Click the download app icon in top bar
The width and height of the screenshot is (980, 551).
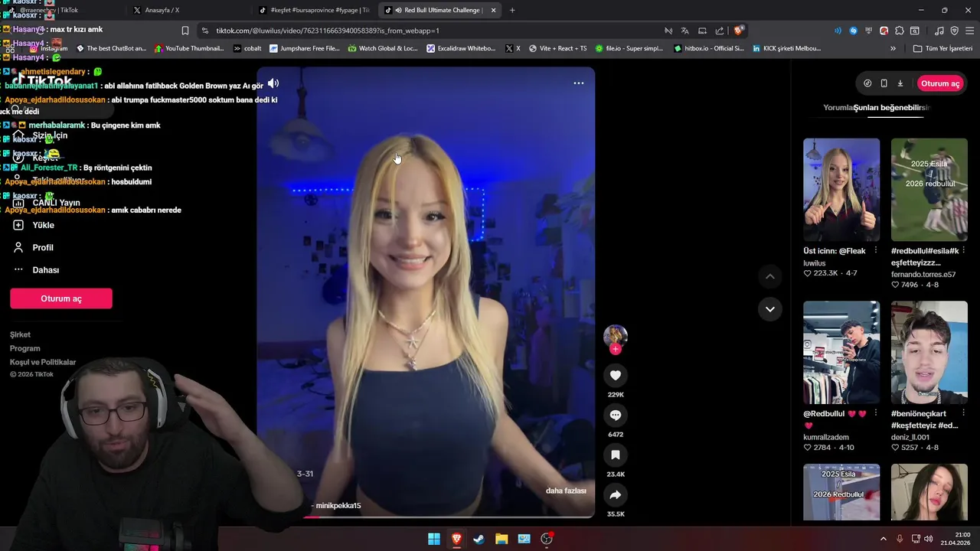(x=900, y=83)
